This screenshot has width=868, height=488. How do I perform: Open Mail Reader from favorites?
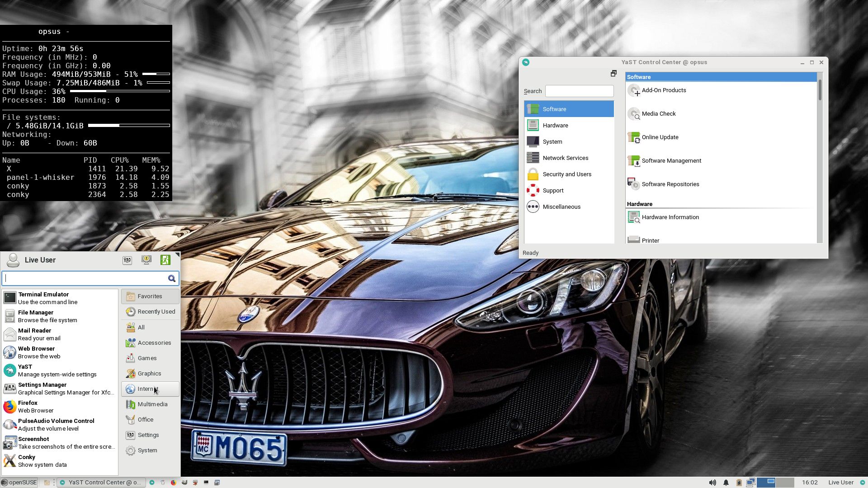[60, 334]
